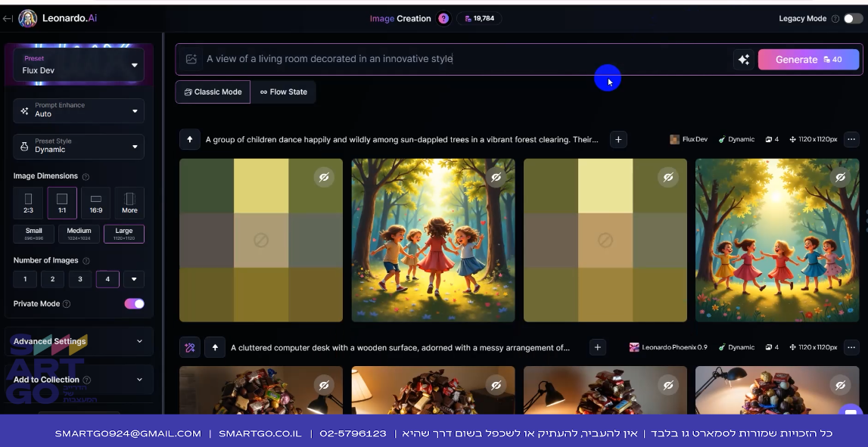The image size is (868, 447).
Task: Click the Generate button
Action: pos(808,59)
